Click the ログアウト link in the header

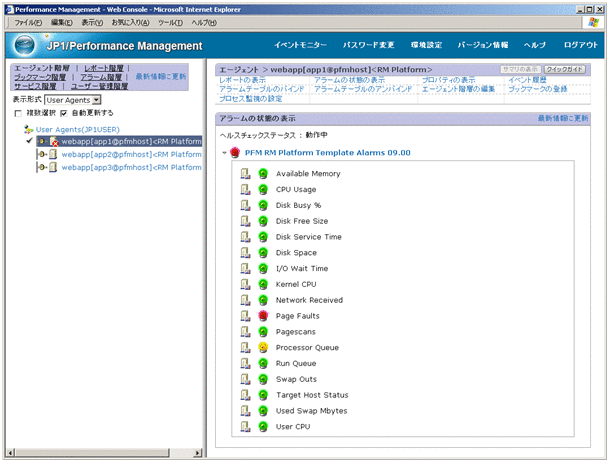click(580, 46)
